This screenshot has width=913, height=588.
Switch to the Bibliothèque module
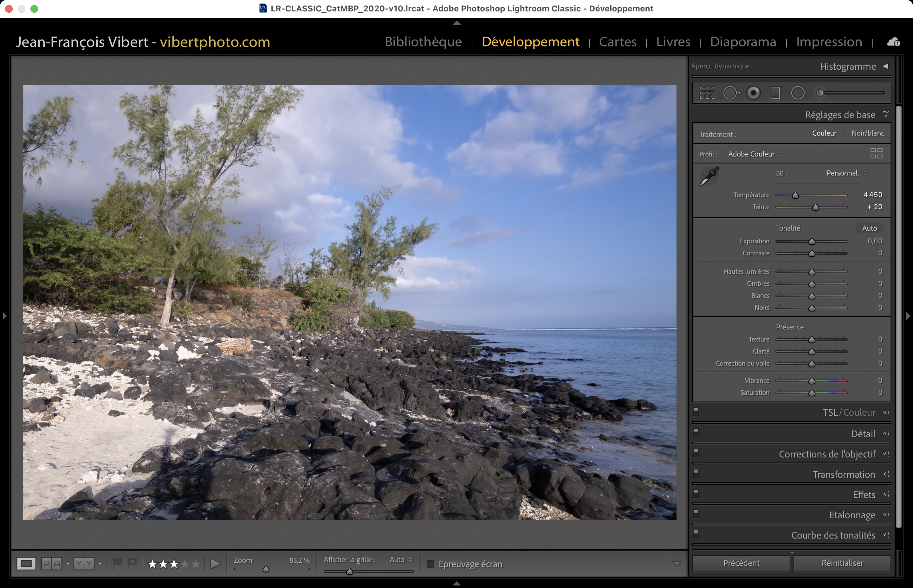click(x=423, y=42)
